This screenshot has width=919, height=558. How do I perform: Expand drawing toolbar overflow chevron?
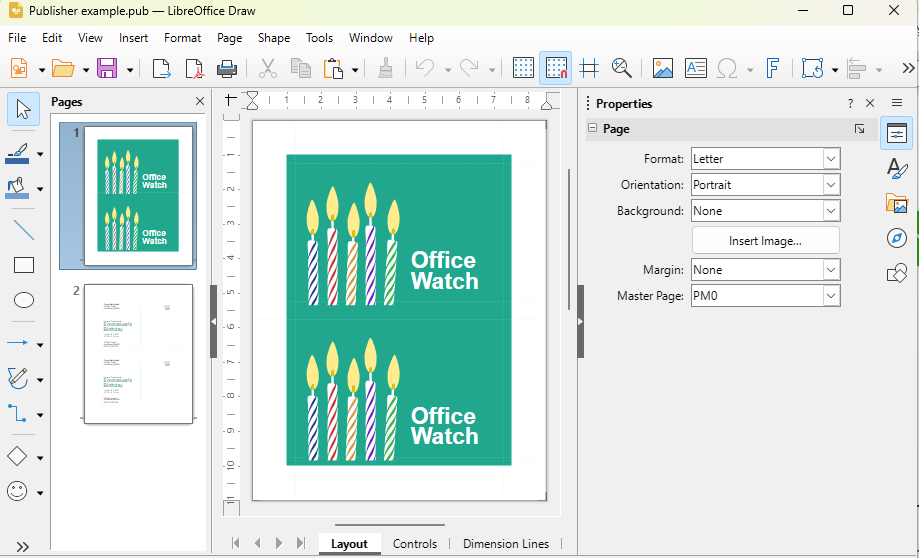[x=23, y=546]
